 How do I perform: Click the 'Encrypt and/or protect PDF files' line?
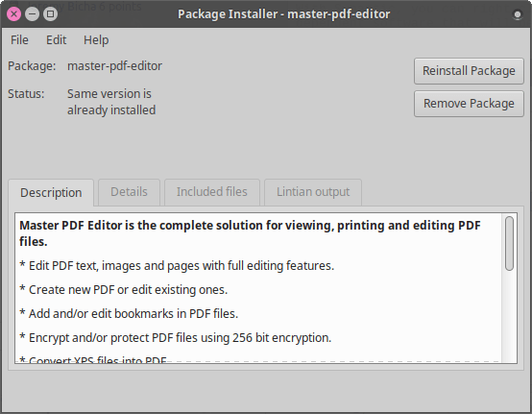(x=176, y=338)
